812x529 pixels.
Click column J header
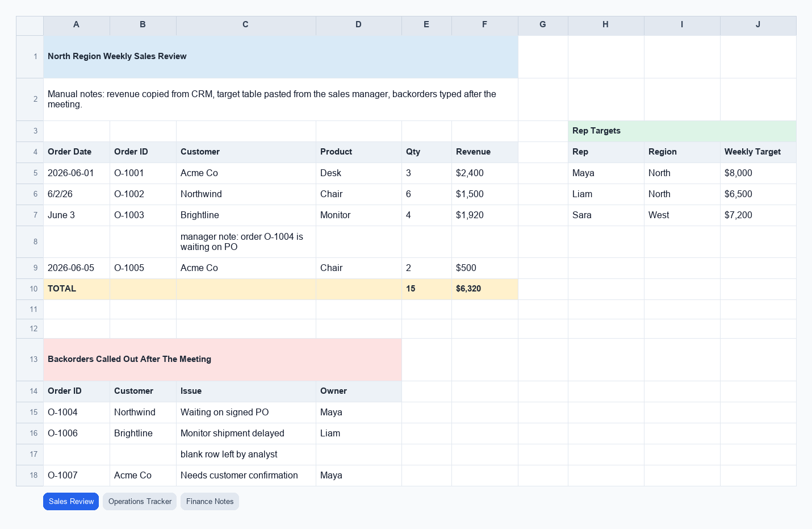point(758,24)
